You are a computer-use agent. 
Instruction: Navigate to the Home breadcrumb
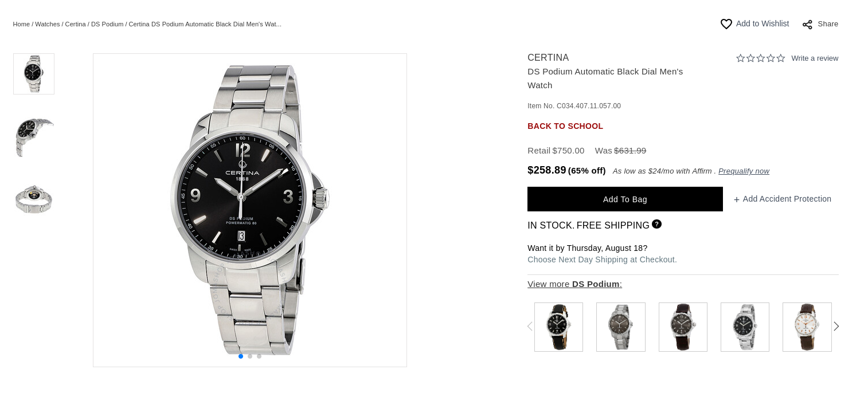(x=21, y=24)
